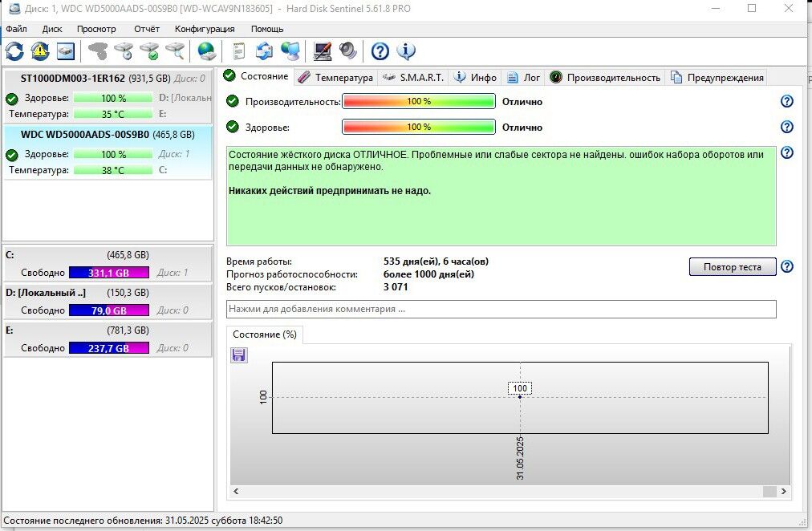The image size is (812, 531).
Task: Open the configuration monitor with pen icon
Action: click(322, 51)
